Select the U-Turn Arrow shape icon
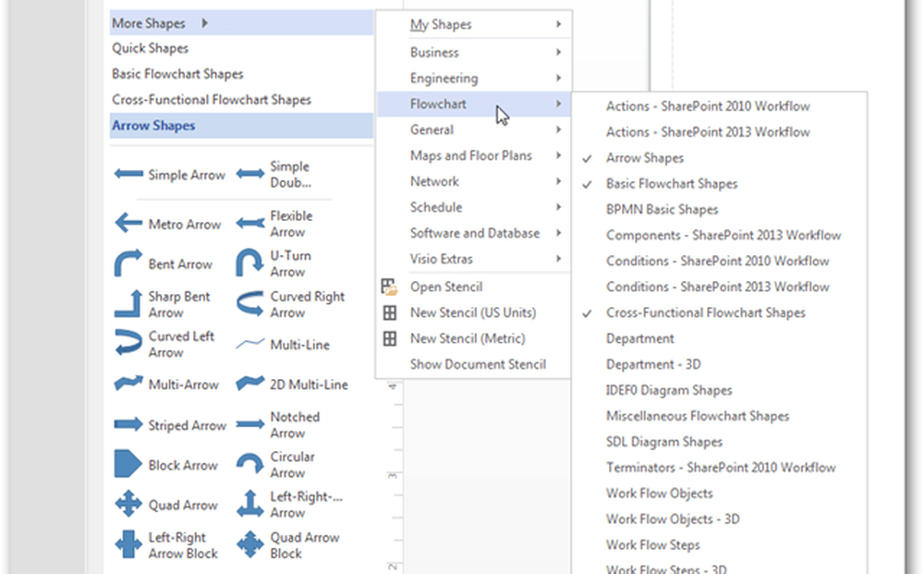The width and height of the screenshot is (924, 574). [x=249, y=263]
